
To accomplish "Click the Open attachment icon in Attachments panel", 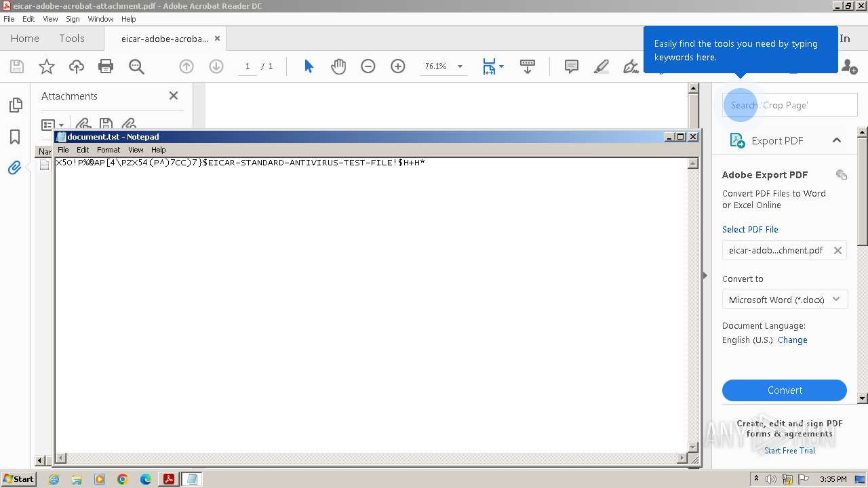I will pyautogui.click(x=83, y=124).
